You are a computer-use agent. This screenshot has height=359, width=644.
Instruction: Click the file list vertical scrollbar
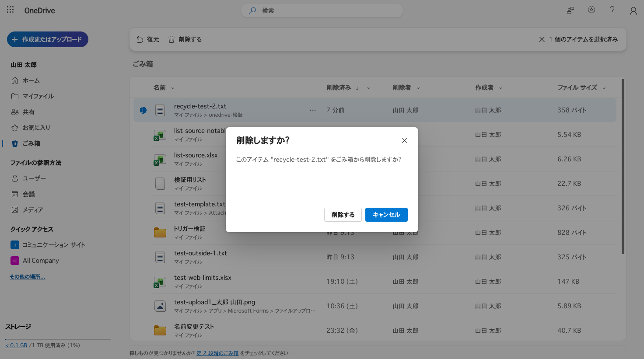623,166
